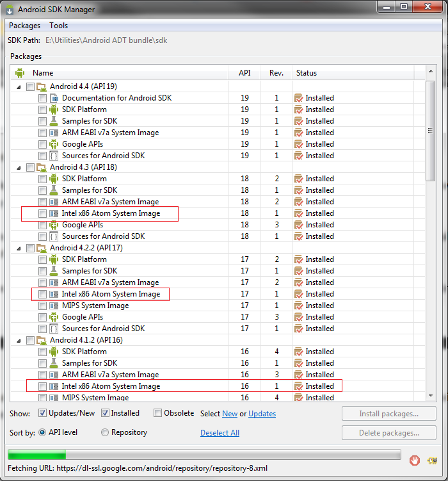Image resolution: width=448 pixels, height=481 pixels.
Task: Click Installed status icon for MIPS System Image API 17
Action: (298, 306)
